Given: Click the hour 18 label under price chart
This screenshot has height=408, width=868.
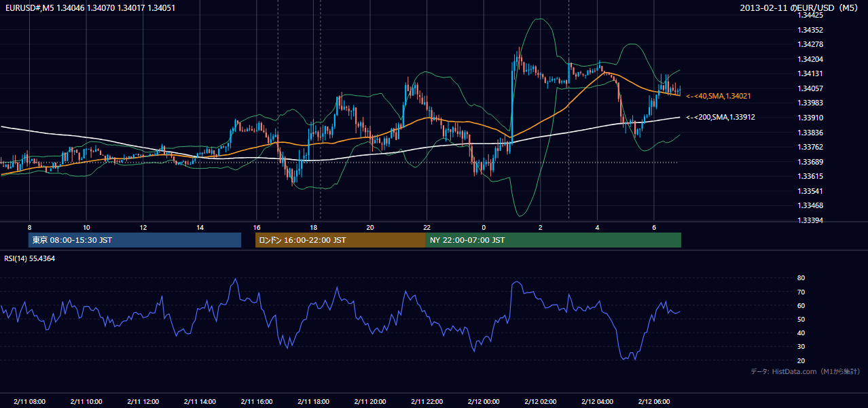Looking at the screenshot, I should [x=313, y=227].
